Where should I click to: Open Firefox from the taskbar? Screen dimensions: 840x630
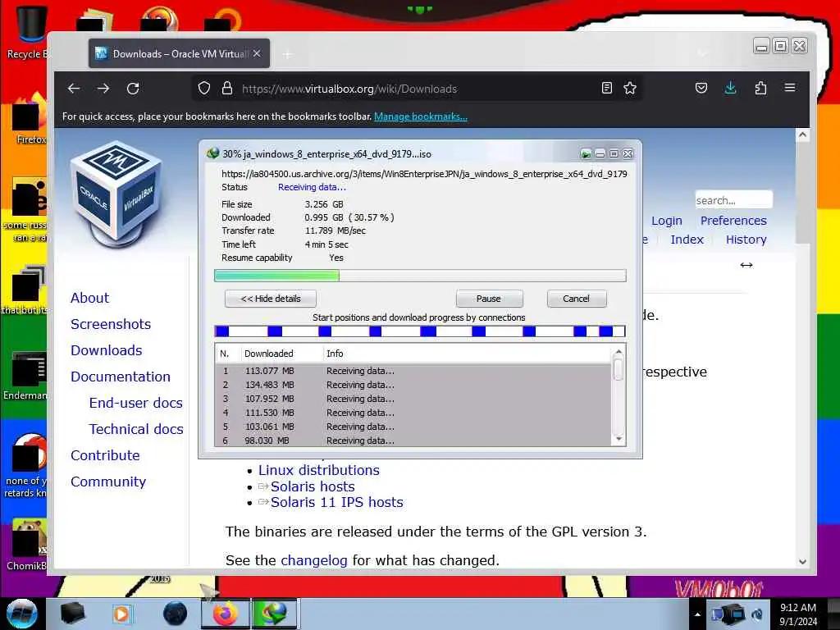tap(225, 614)
